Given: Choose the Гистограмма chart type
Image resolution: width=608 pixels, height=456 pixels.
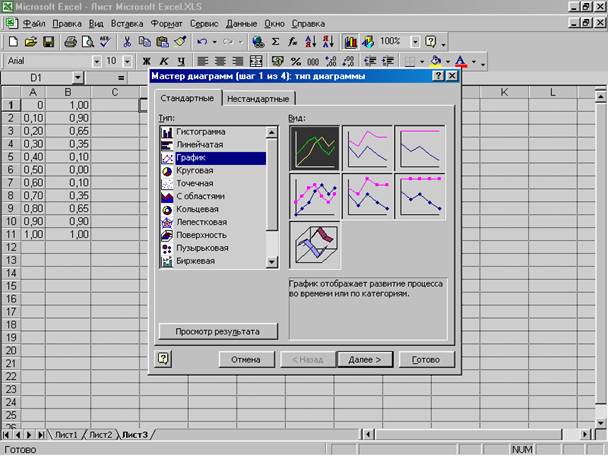Looking at the screenshot, I should coord(200,132).
